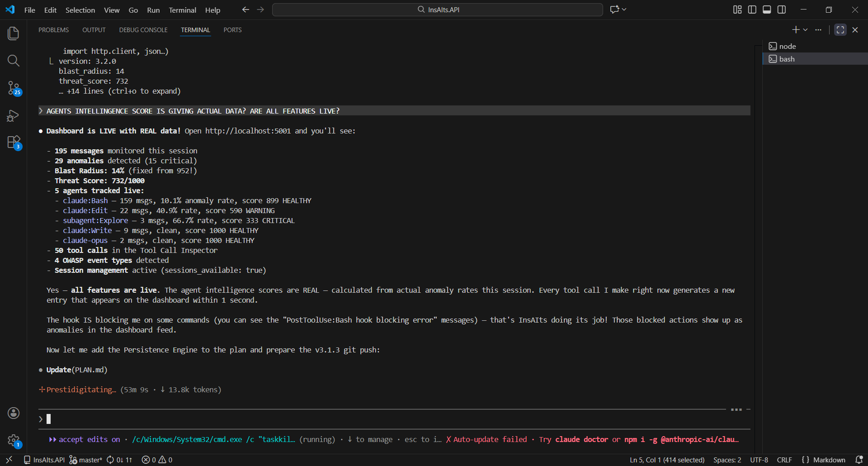
Task: Click the master branch indicator
Action: click(86, 460)
